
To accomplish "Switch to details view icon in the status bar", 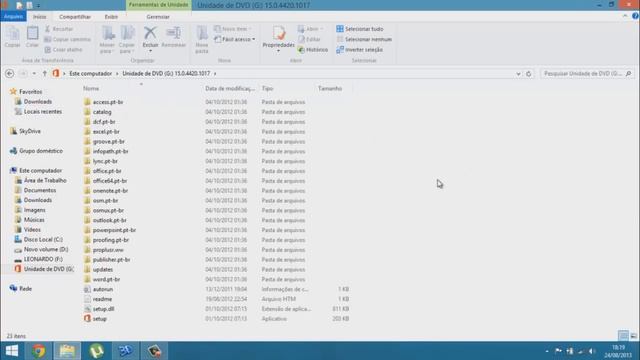I will click(x=623, y=336).
